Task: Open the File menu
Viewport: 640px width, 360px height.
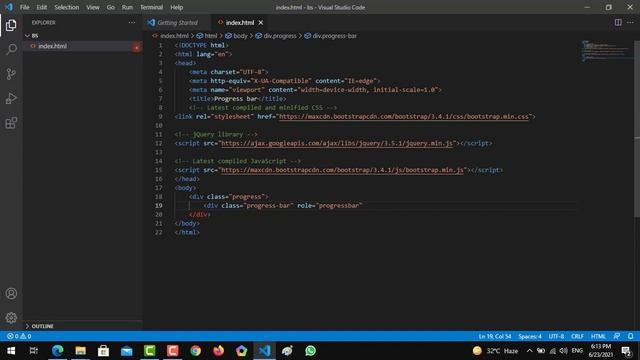Action: [x=24, y=7]
